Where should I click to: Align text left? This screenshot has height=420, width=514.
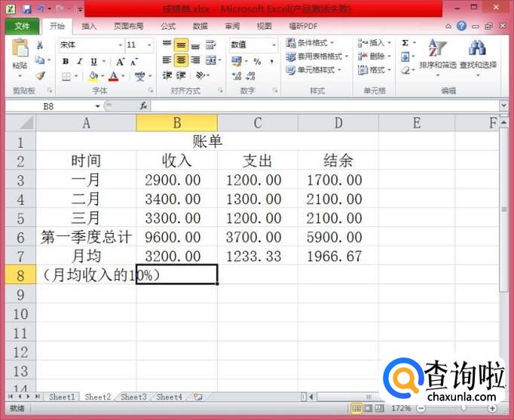[x=167, y=60]
